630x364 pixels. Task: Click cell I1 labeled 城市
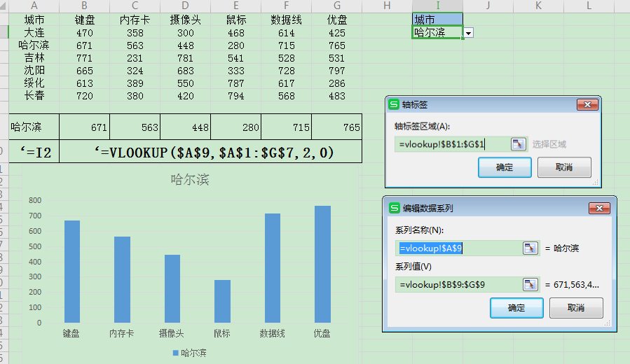click(437, 20)
